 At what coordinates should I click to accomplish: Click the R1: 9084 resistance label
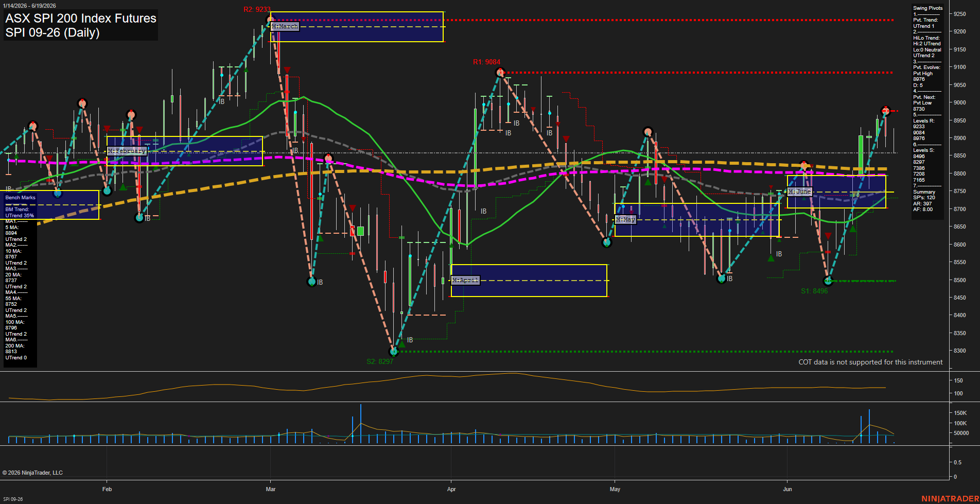[x=486, y=62]
